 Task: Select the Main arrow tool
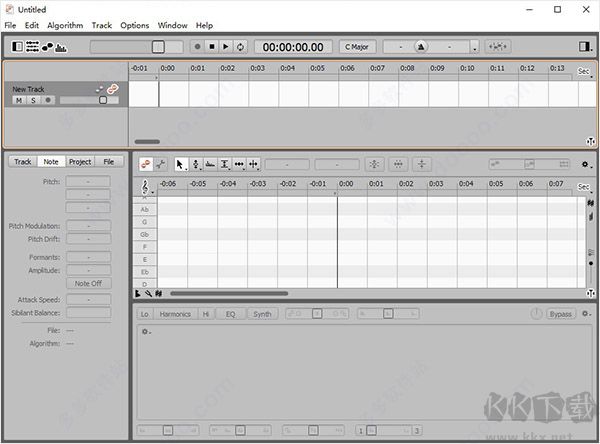(x=181, y=164)
